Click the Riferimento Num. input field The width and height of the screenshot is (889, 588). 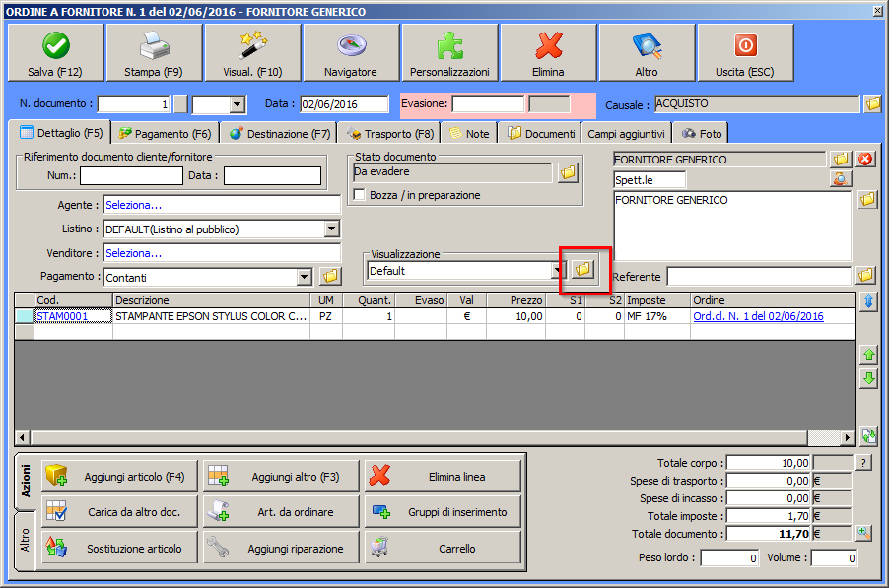point(131,175)
